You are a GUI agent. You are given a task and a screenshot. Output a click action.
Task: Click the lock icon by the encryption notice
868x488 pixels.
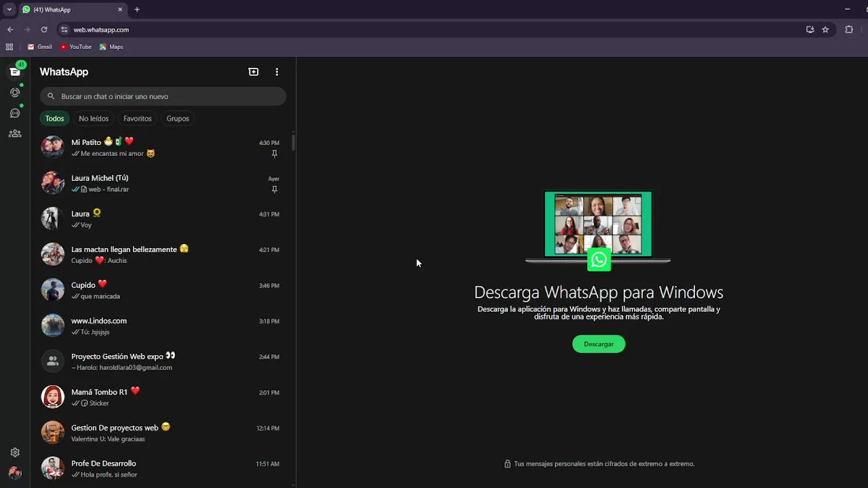coord(507,464)
